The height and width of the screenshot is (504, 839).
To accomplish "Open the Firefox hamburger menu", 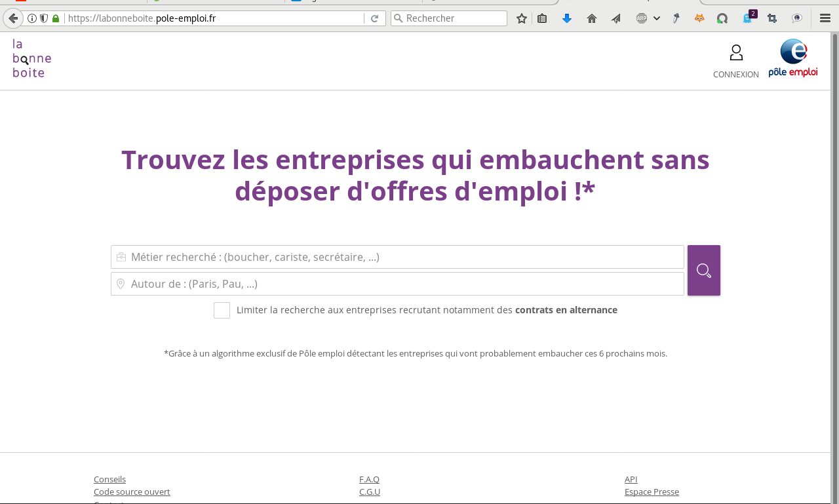I will click(x=825, y=18).
